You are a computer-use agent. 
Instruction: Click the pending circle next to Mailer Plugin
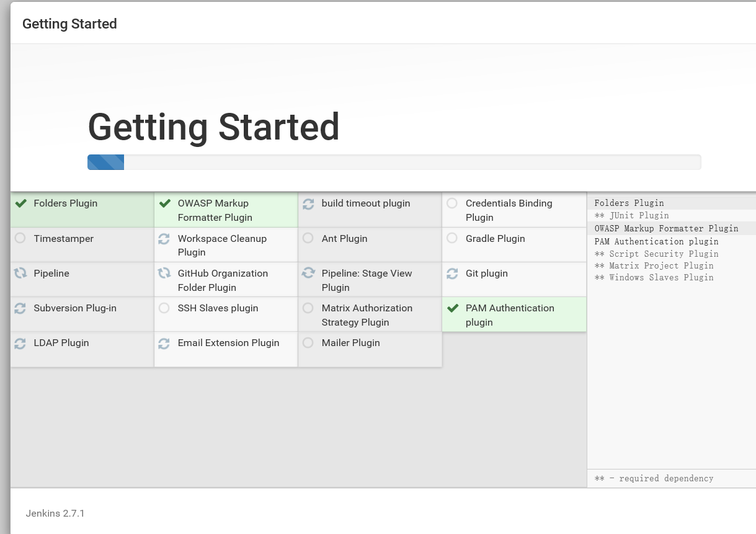(308, 342)
